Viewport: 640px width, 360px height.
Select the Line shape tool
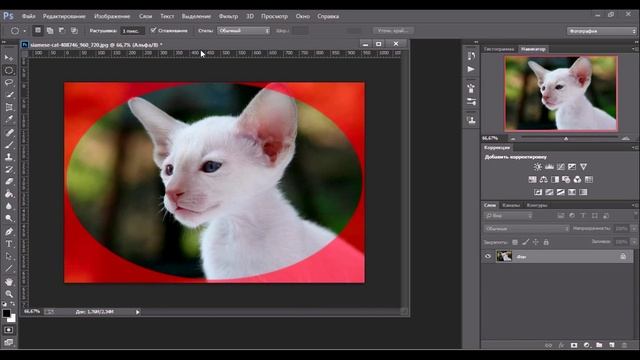[x=9, y=269]
